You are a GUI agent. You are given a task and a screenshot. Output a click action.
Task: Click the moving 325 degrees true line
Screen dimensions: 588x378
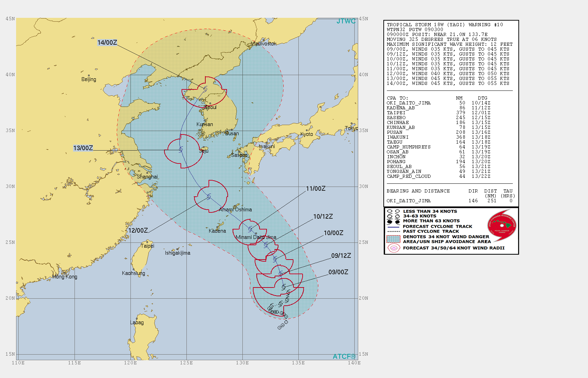tap(441, 39)
